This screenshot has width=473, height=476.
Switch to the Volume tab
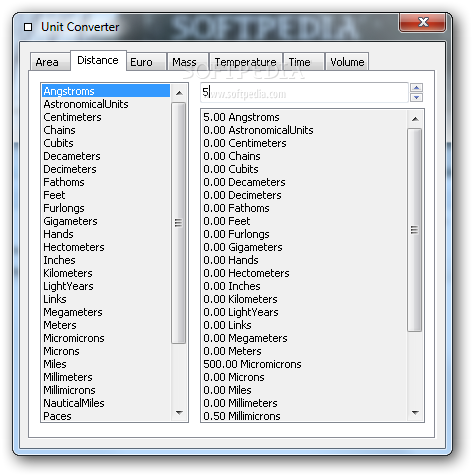click(x=347, y=62)
